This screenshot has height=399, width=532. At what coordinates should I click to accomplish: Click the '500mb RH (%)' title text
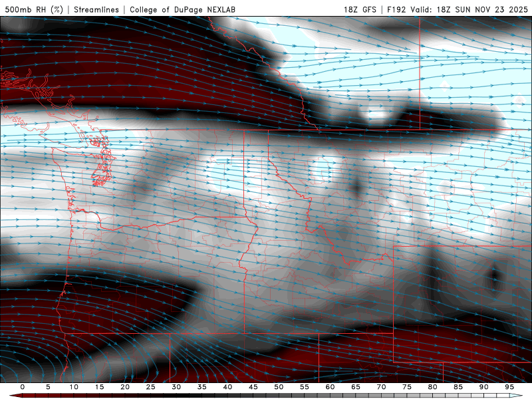(x=34, y=9)
